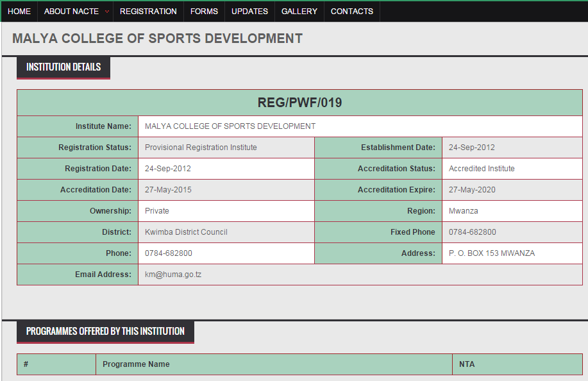Click the Address value P. O. BOX 153 MWANZA
Viewport: 588px width, 381px height.
492,253
